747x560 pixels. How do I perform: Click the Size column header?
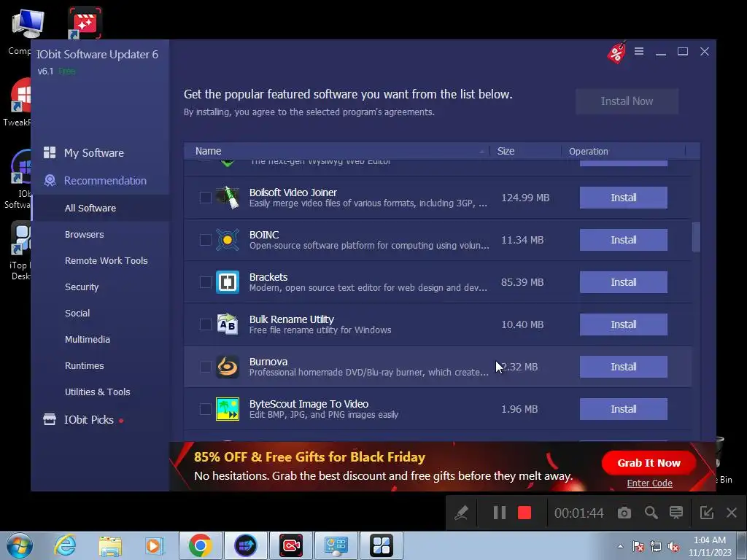click(526, 151)
